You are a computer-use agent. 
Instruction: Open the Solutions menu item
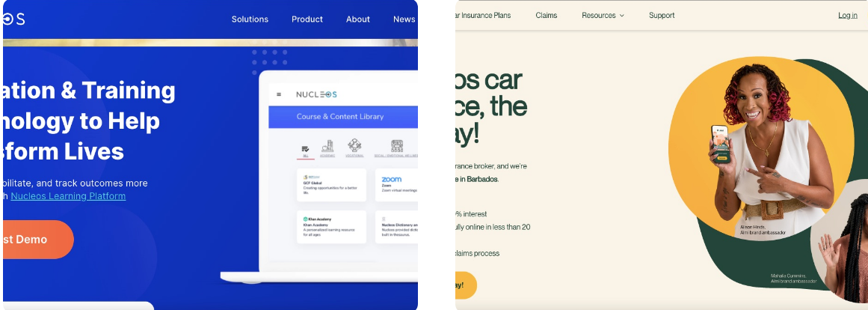tap(250, 19)
